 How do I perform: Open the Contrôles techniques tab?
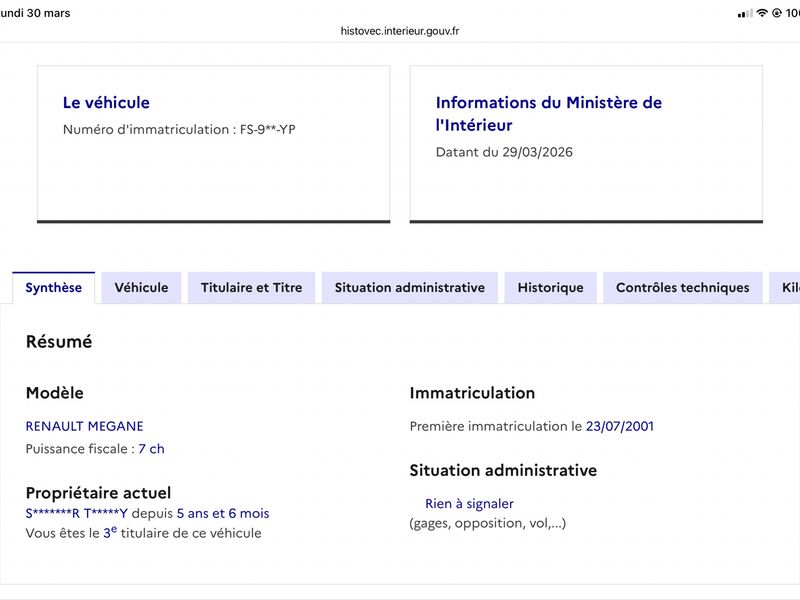click(683, 288)
